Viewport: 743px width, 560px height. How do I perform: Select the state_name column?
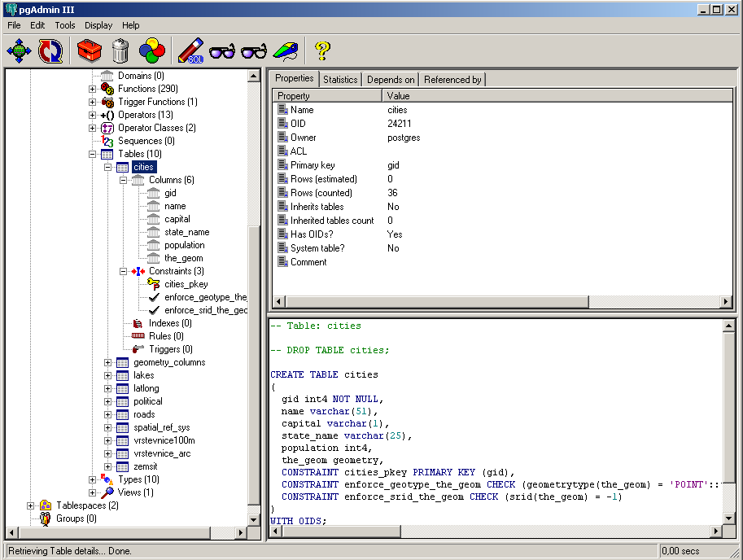point(186,232)
